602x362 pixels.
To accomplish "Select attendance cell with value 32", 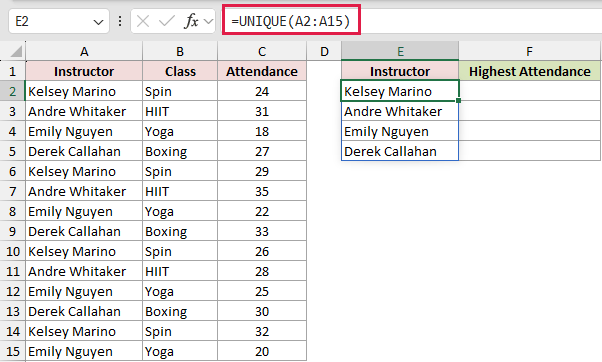I will coord(262,331).
